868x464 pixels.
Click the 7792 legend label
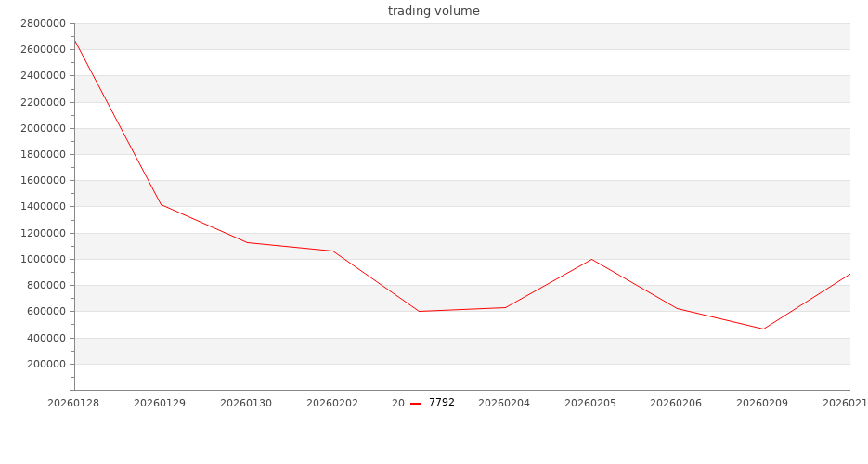442,403
